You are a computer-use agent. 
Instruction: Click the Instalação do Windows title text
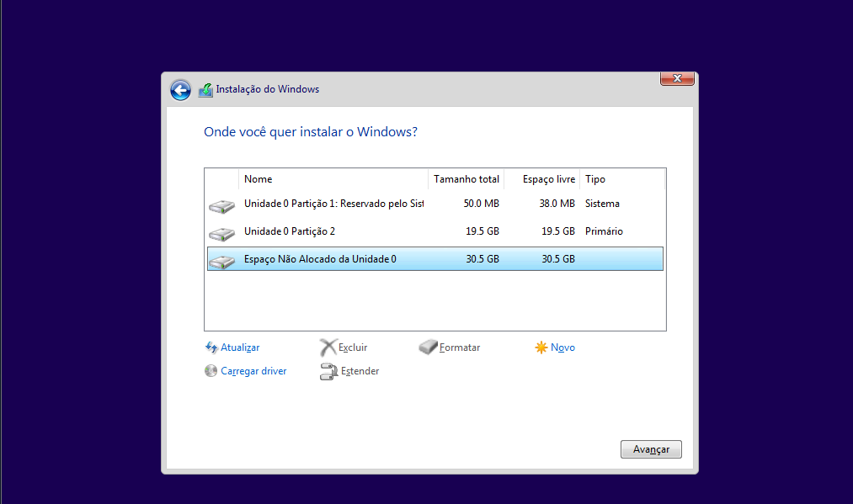coord(268,89)
